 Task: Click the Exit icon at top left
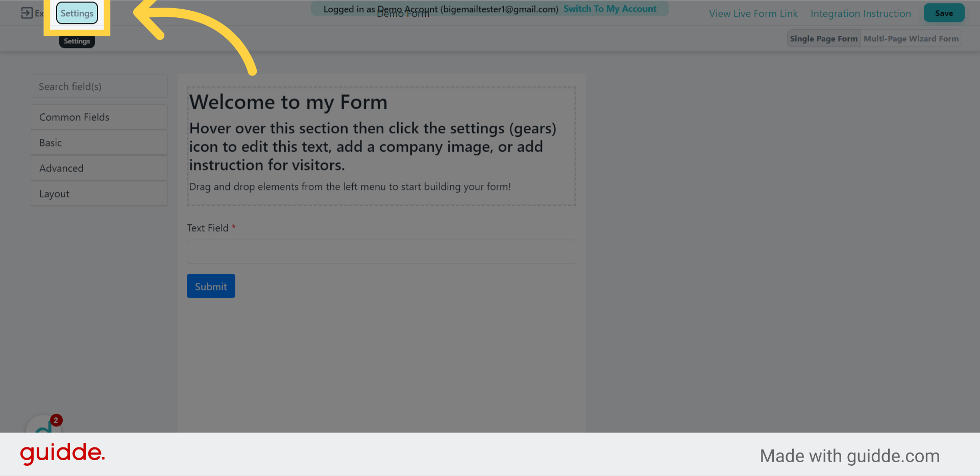27,13
